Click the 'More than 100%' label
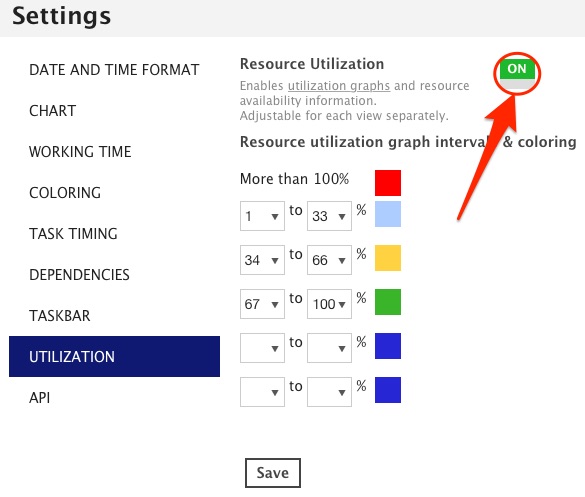Image resolution: width=585 pixels, height=497 pixels. (x=294, y=179)
